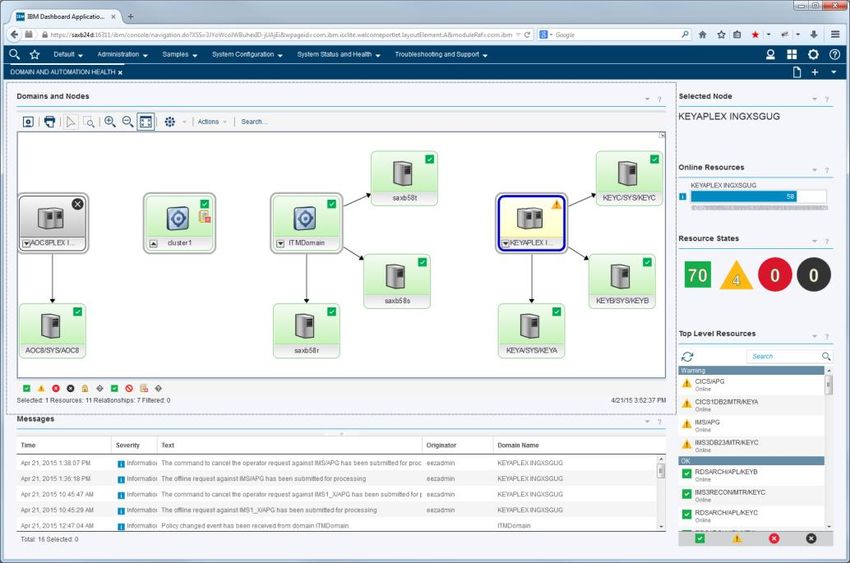This screenshot has width=850, height=563.
Task: Sort messages by Time column header
Action: [x=64, y=445]
